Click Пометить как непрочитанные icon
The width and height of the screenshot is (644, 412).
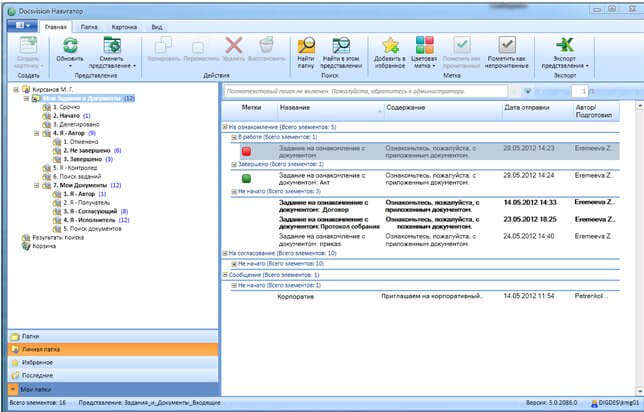[507, 43]
